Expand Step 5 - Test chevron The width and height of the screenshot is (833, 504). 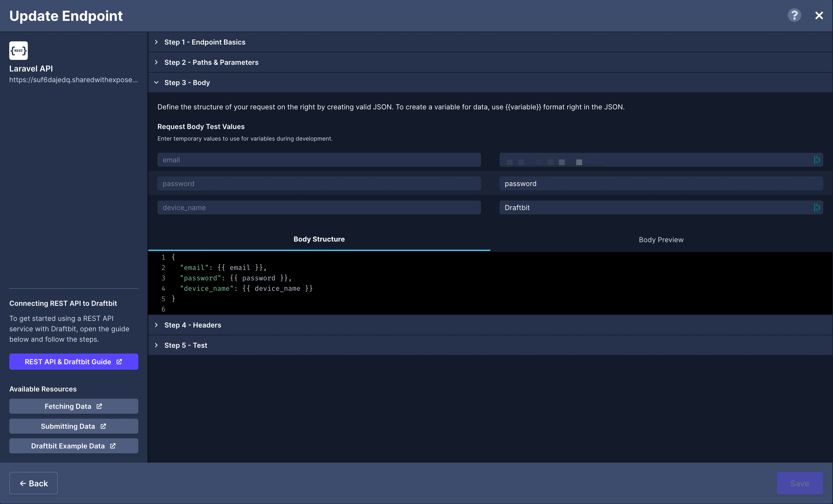coord(156,345)
